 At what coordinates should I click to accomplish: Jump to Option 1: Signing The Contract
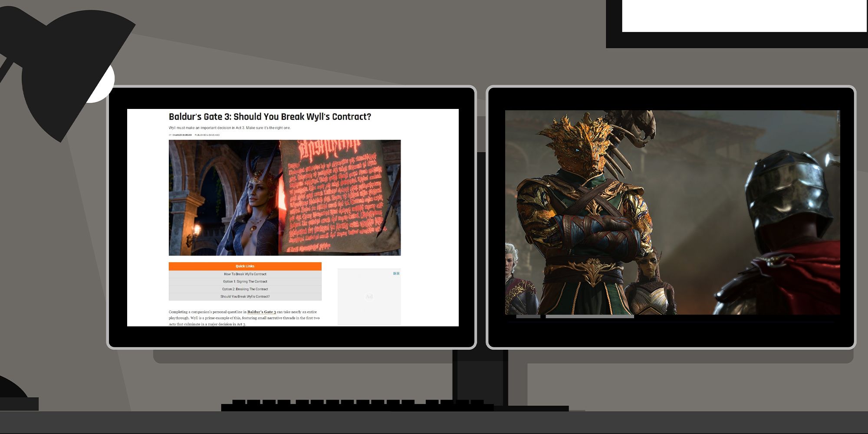245,282
